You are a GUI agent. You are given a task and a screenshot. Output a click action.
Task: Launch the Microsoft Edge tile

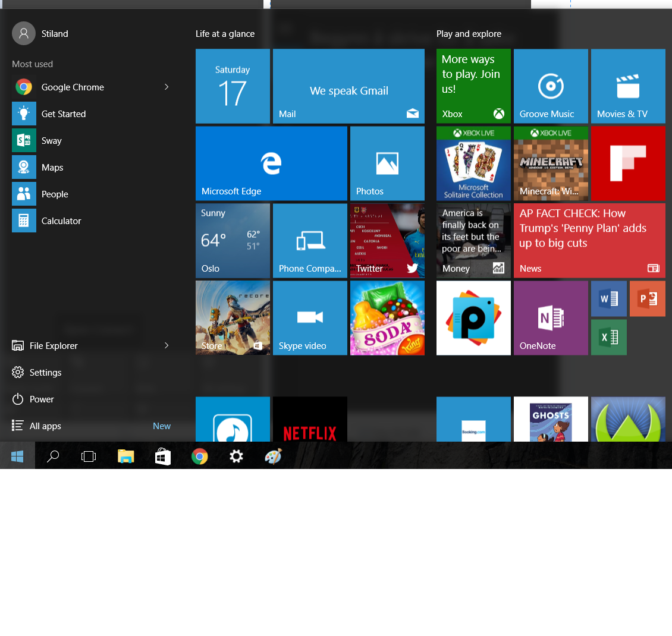click(x=271, y=163)
